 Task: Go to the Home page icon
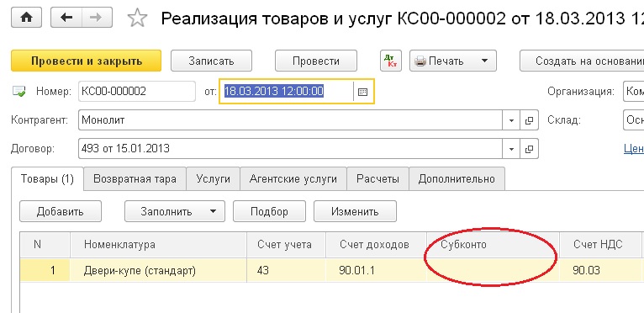(x=26, y=18)
